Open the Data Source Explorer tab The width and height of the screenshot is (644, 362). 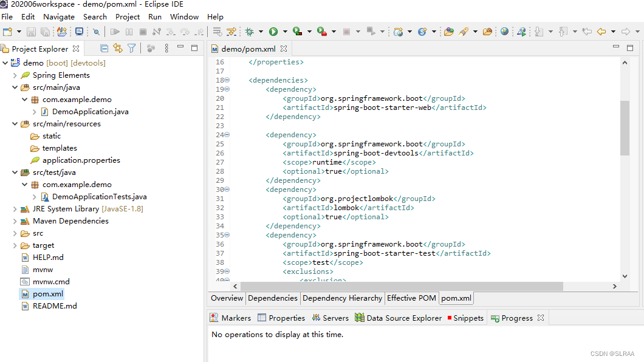(399, 318)
